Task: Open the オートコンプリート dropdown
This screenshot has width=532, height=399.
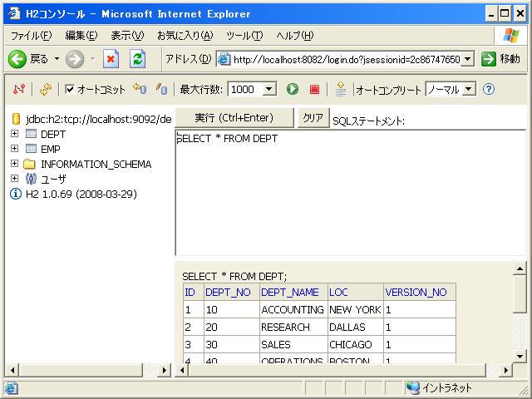Action: pos(450,89)
